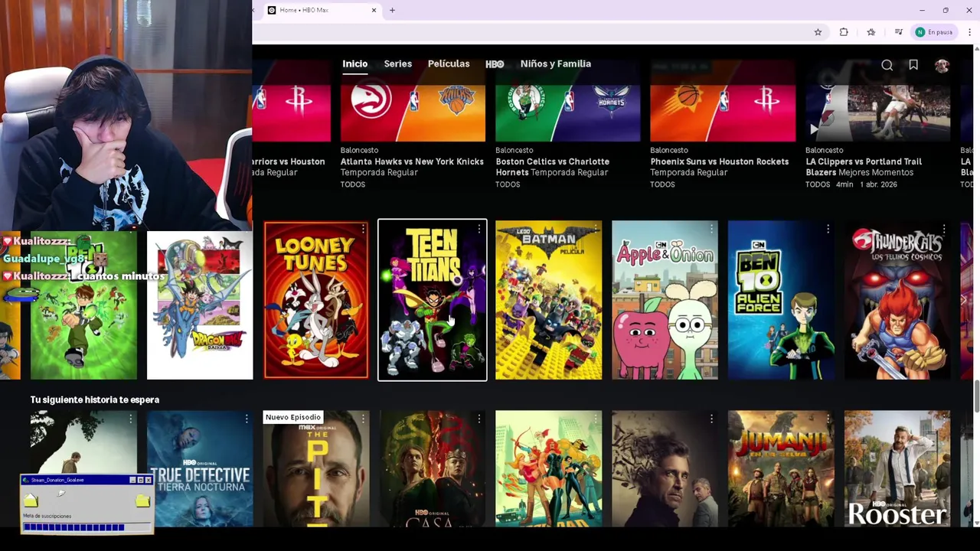Open options menu on Teen Titans card
The height and width of the screenshot is (551, 980).
(x=479, y=229)
